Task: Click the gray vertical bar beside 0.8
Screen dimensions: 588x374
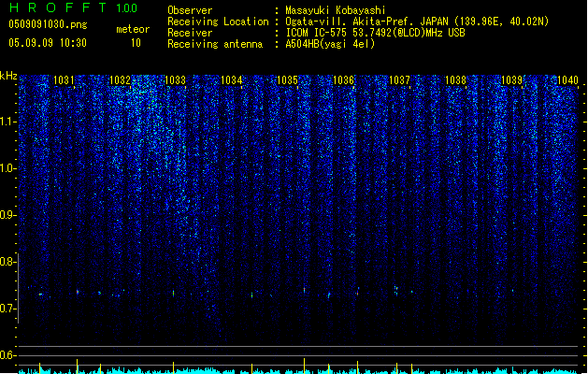Action: tap(19, 288)
